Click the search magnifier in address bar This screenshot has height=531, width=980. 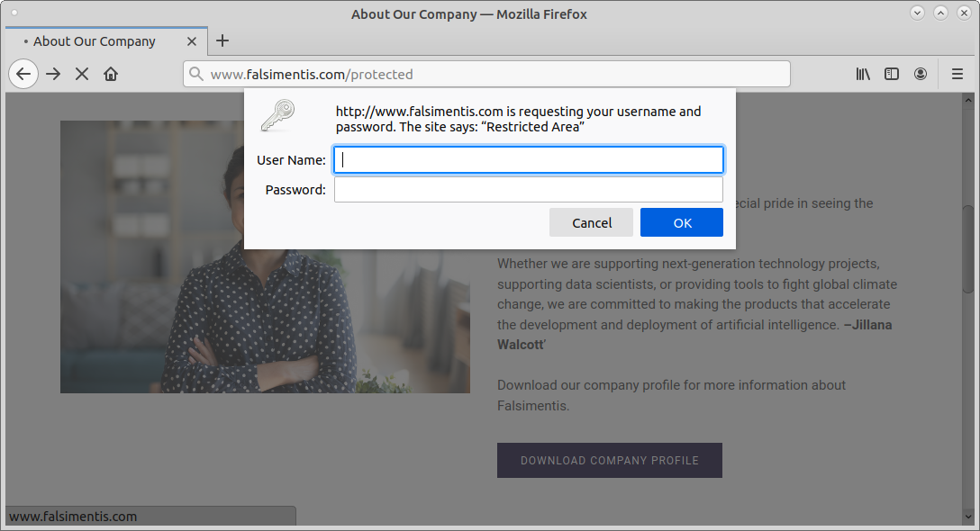196,75
